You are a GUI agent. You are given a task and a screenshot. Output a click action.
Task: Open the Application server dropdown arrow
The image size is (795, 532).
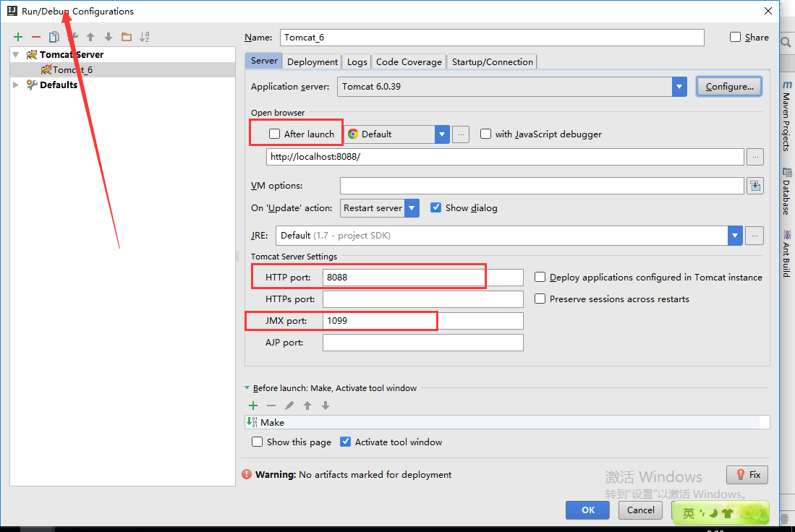[679, 87]
